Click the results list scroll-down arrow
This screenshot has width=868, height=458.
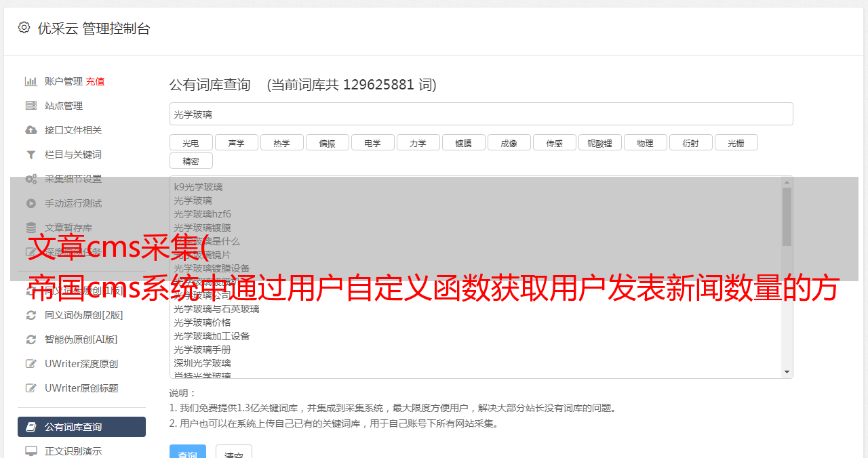click(787, 372)
